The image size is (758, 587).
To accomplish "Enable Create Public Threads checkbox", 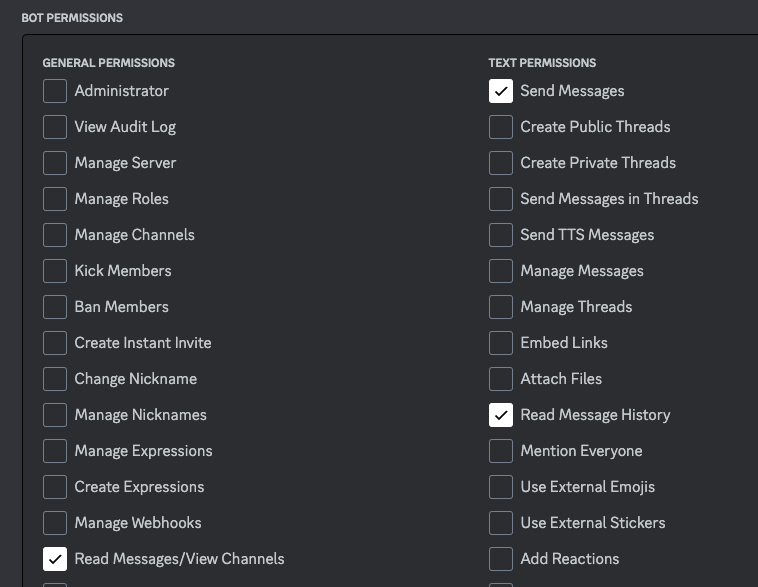I will pos(501,127).
